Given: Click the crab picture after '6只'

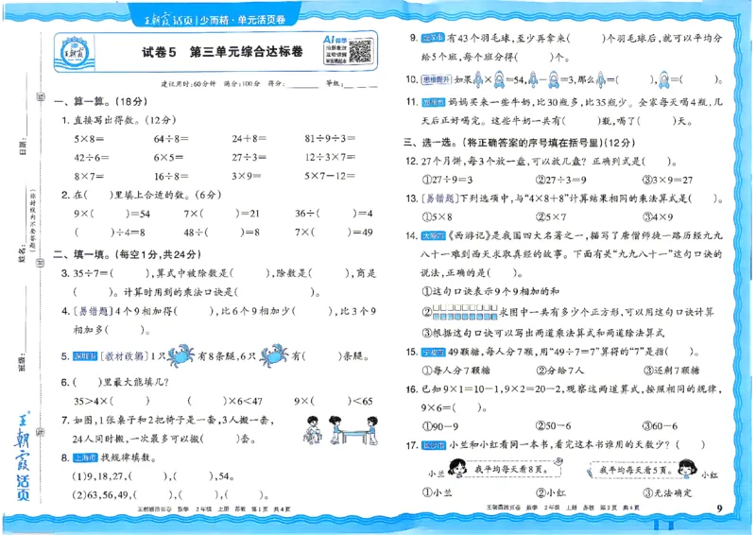Looking at the screenshot, I should 274,355.
